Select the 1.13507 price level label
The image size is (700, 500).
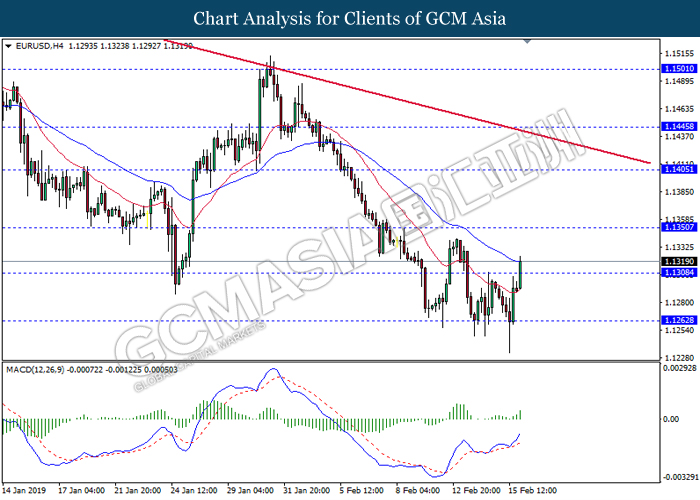pos(679,227)
